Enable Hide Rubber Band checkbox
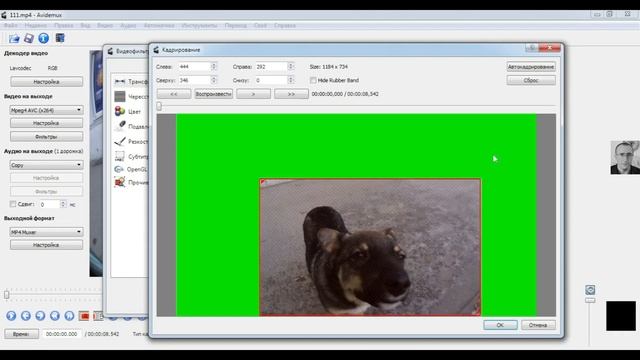This screenshot has height=360, width=640. (313, 80)
